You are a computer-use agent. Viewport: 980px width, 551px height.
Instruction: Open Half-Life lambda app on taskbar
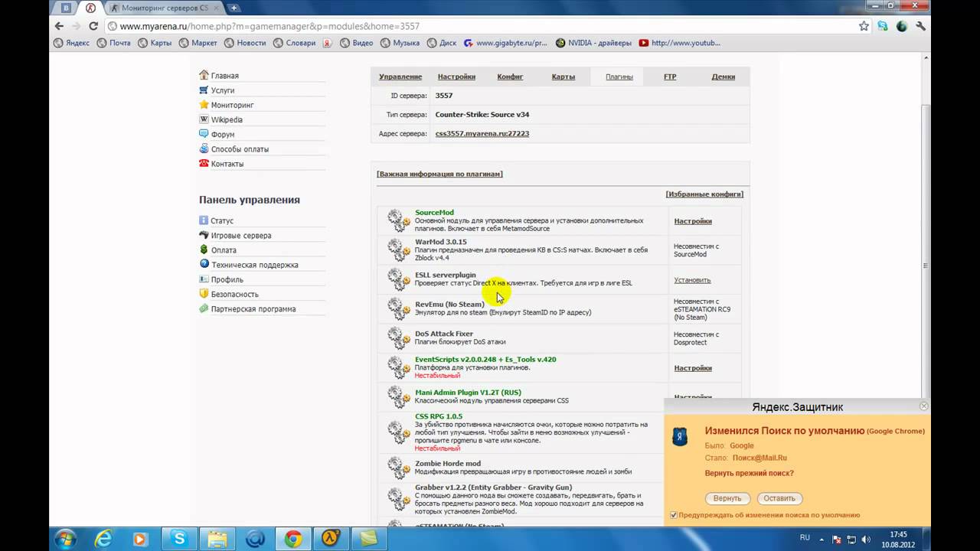pos(331,539)
